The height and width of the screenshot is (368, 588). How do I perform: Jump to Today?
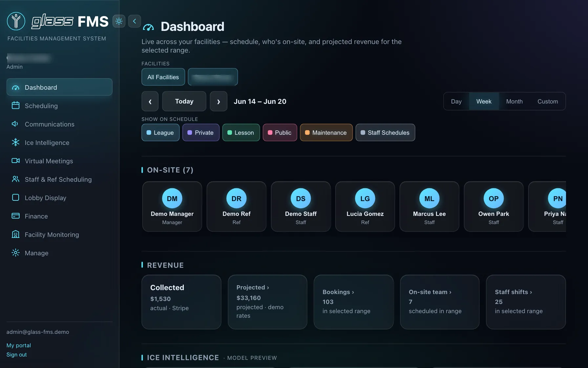point(184,101)
